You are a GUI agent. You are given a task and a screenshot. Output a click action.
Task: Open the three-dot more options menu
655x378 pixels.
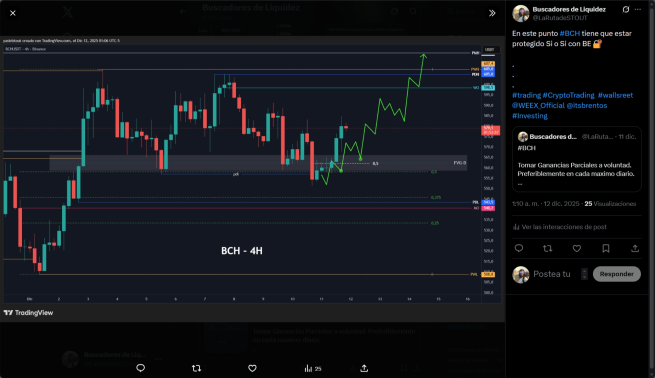click(x=638, y=9)
